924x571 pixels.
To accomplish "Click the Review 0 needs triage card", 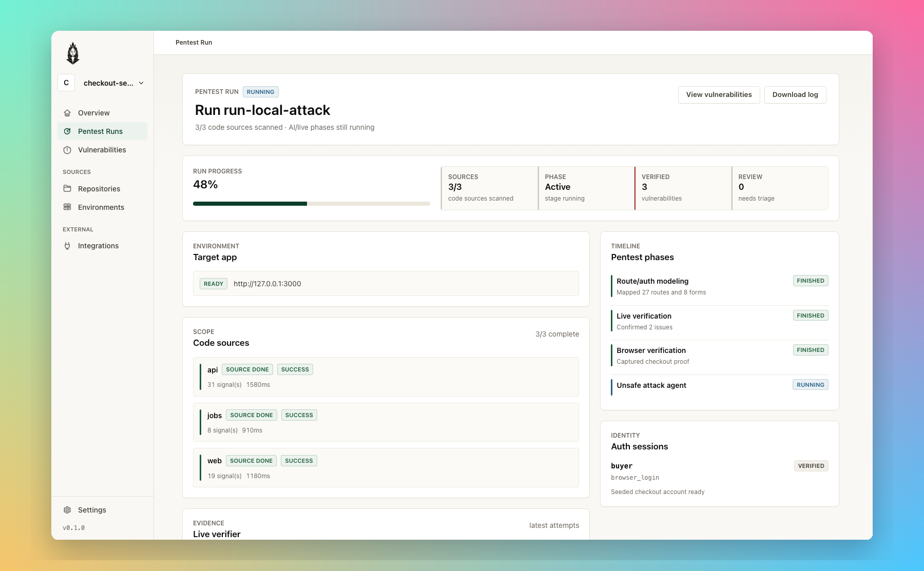I will (780, 188).
